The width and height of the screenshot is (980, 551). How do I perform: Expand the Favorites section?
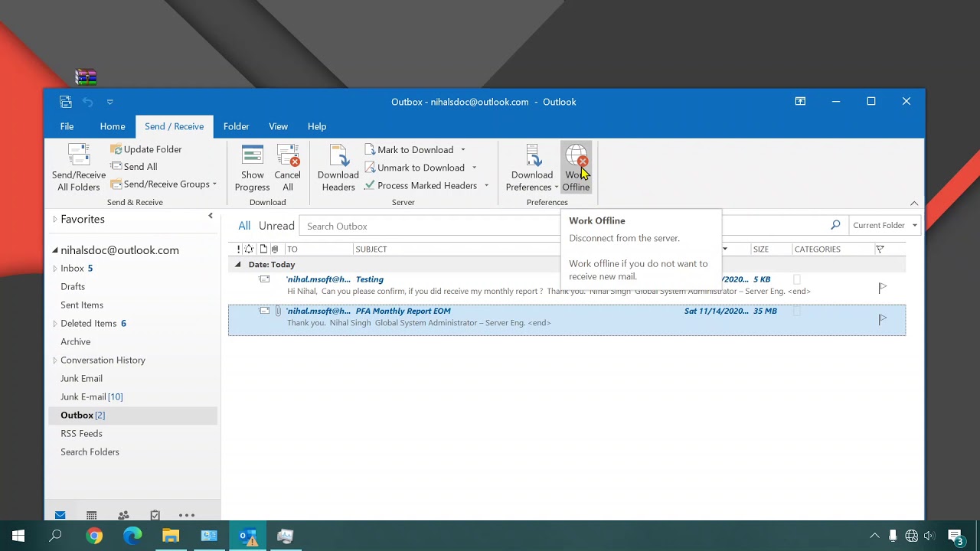pos(54,219)
